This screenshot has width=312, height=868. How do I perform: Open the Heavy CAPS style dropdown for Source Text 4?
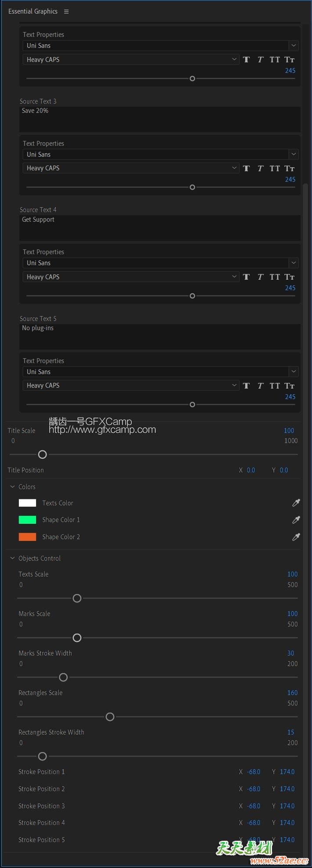234,277
